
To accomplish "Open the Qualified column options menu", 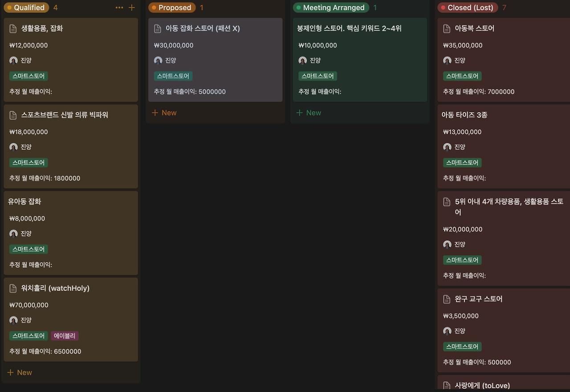I will [x=119, y=8].
